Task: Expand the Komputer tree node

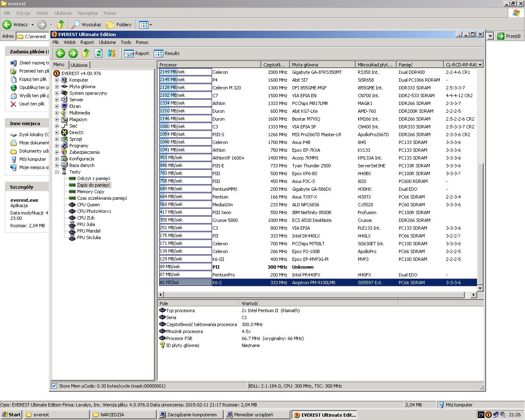Action: coord(57,80)
